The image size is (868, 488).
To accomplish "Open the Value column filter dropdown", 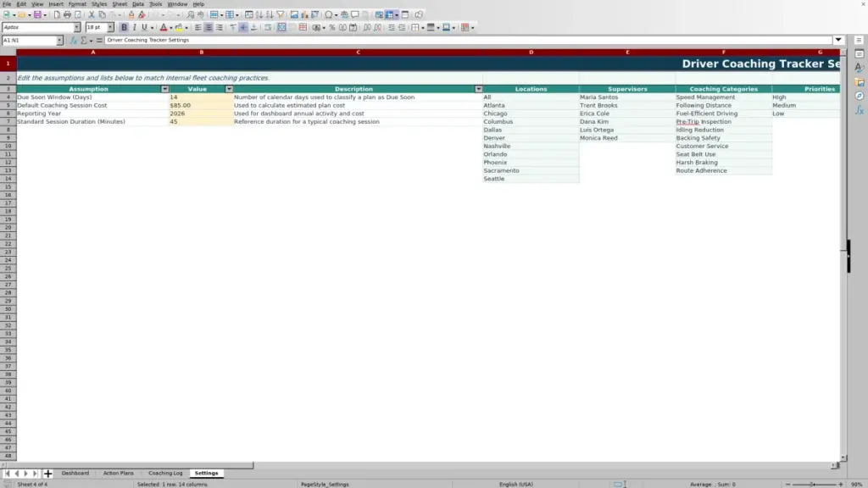I will (x=229, y=89).
